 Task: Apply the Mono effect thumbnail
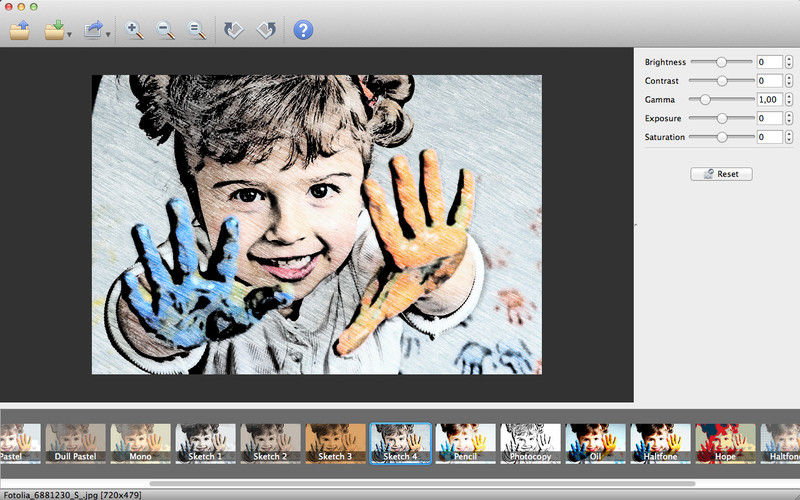pyautogui.click(x=140, y=443)
